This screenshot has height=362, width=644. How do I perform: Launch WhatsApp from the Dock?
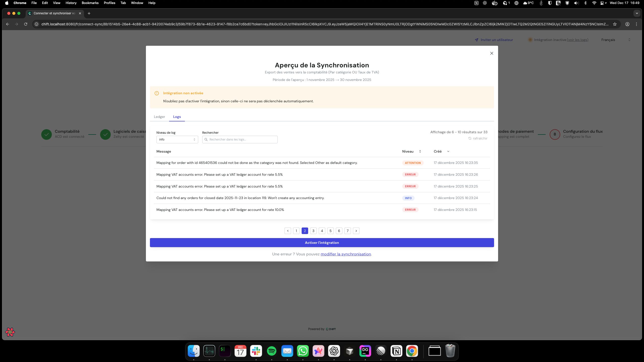pos(303,351)
